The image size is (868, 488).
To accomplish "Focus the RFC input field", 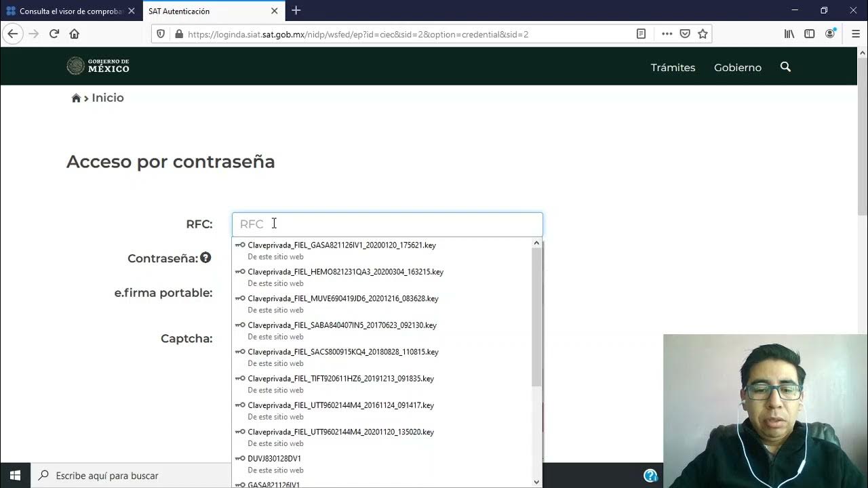I will pyautogui.click(x=387, y=224).
